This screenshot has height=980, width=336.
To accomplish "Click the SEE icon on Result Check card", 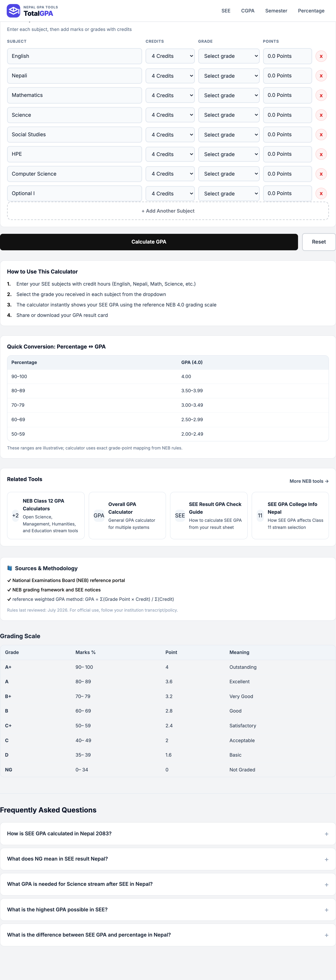I will point(180,516).
